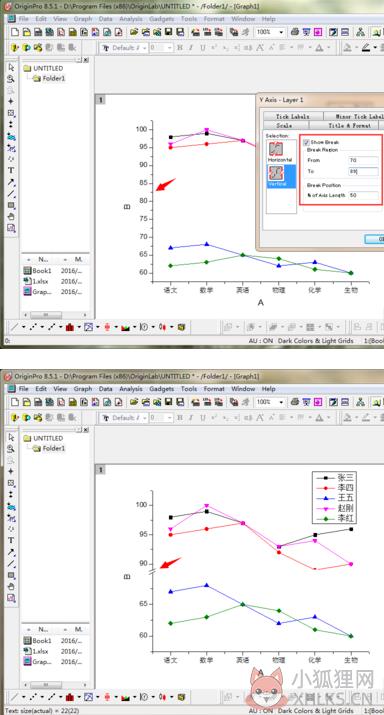Click the % of Axis Length field
Viewport: 384px width, 715px height.
pos(363,195)
